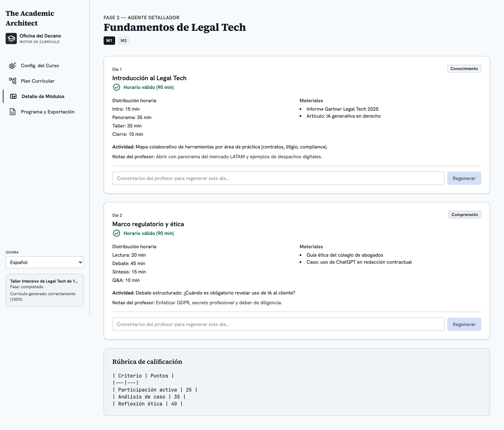Click Artículo: IA generativa en derecho
Screen dimensions: 504x430
[x=344, y=116]
